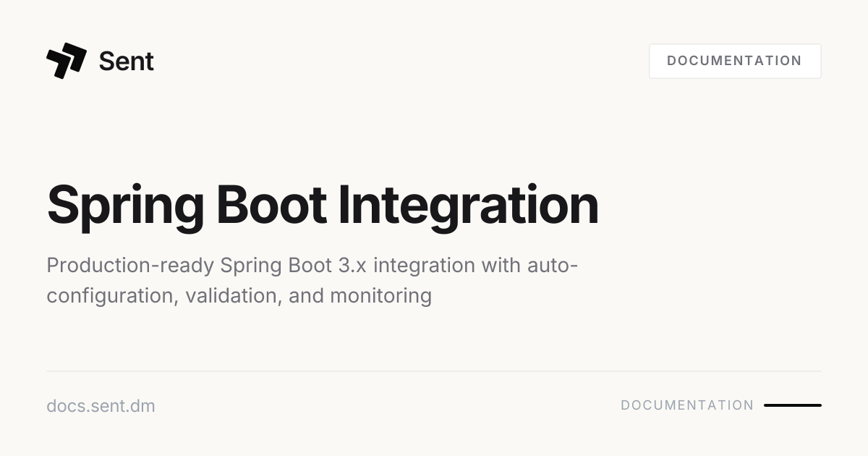The image size is (868, 456).
Task: Click the Sent brand name text
Action: 126,62
